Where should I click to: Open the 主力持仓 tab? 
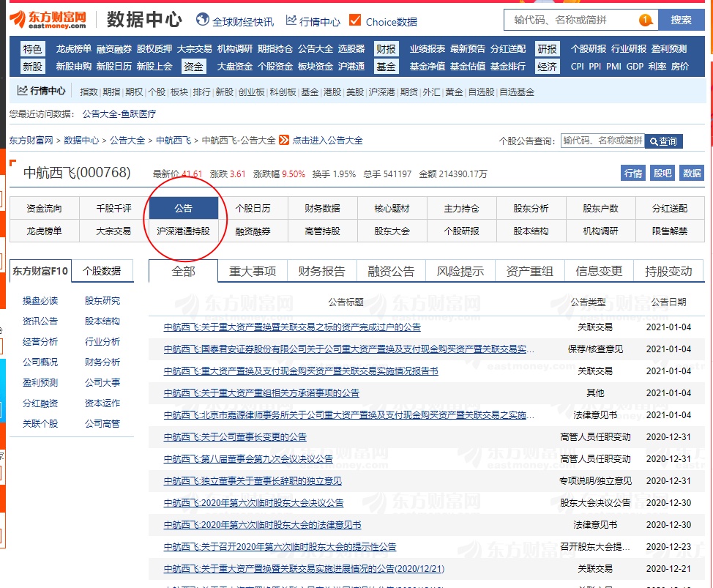[x=461, y=208]
